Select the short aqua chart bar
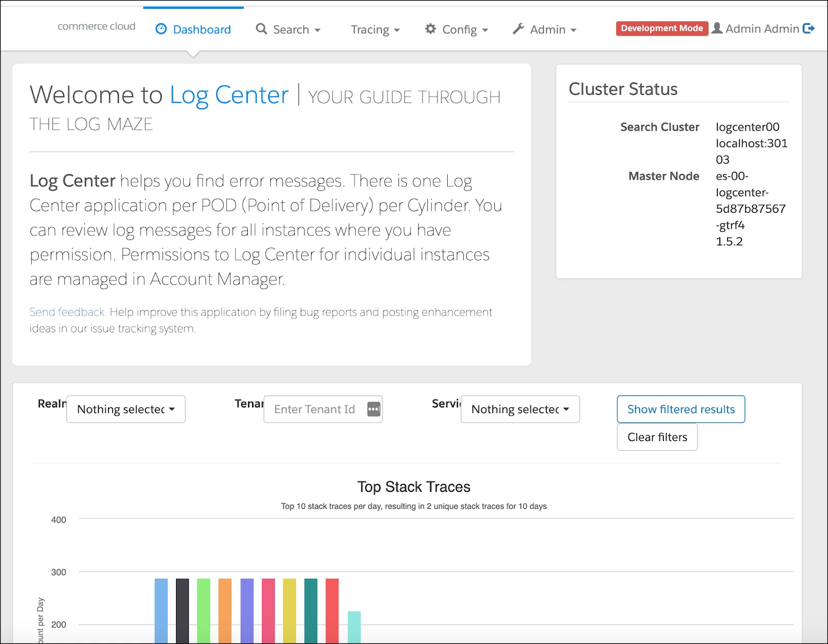The image size is (828, 644). coord(354,627)
